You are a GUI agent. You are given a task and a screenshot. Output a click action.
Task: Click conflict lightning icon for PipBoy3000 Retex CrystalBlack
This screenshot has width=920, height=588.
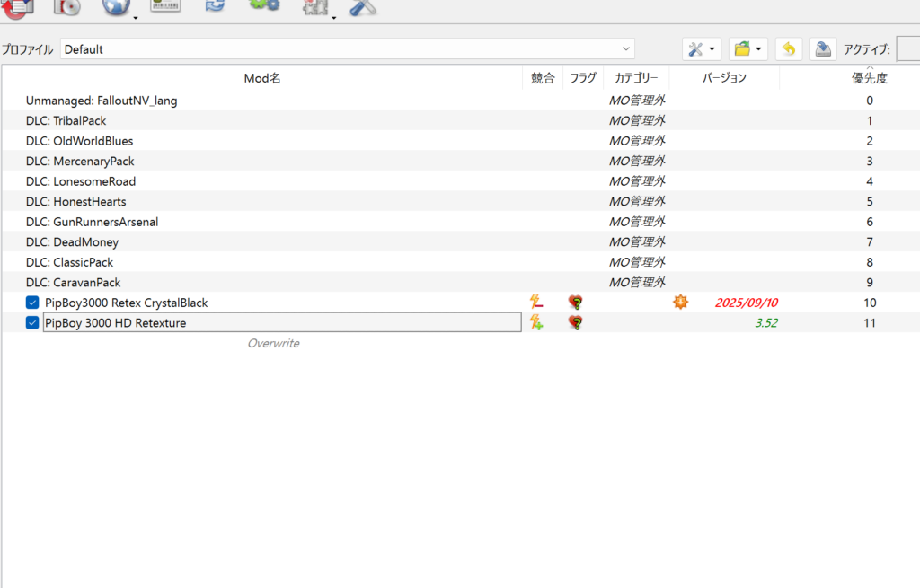pos(536,303)
